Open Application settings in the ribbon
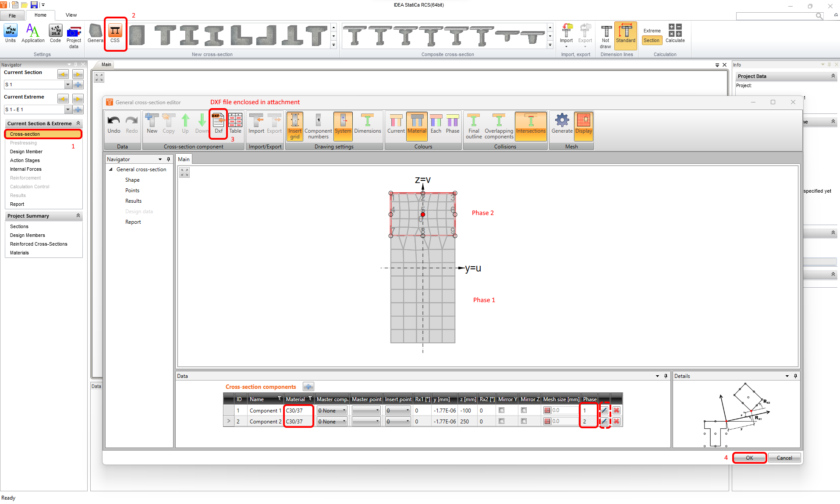Viewport: 840px width, 504px height. point(33,34)
